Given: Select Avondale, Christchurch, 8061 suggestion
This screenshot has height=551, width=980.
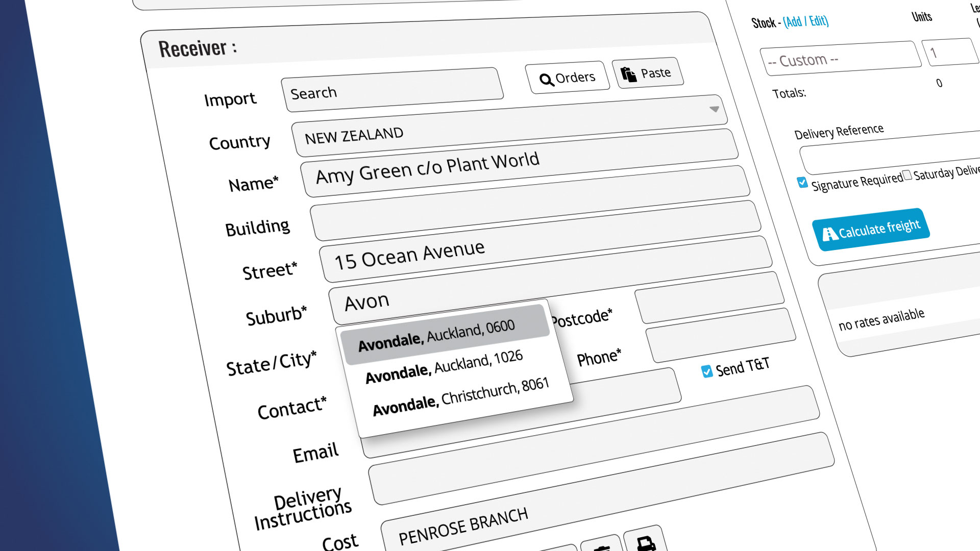Looking at the screenshot, I should tap(461, 397).
